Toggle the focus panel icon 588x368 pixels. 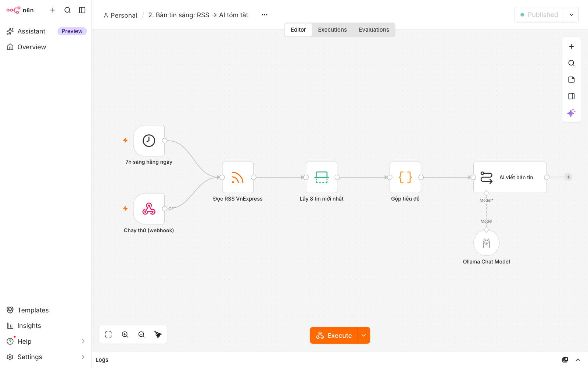571,96
